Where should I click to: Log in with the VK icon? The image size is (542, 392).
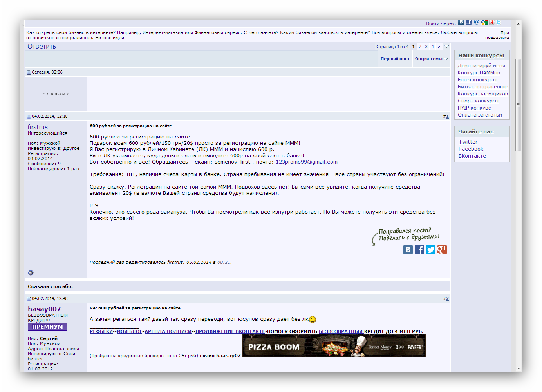pos(461,22)
